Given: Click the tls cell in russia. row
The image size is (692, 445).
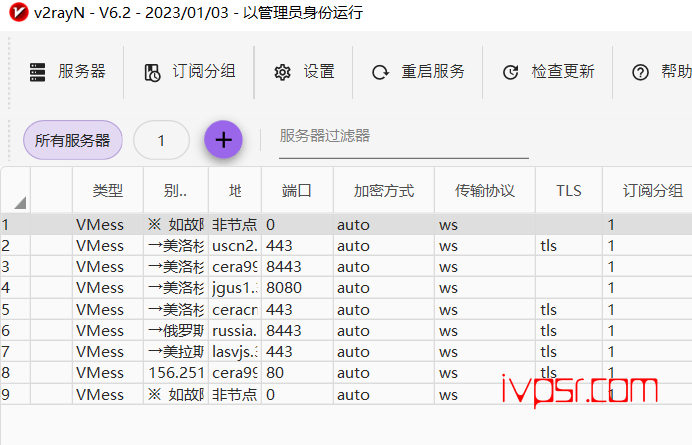Looking at the screenshot, I should coord(569,331).
